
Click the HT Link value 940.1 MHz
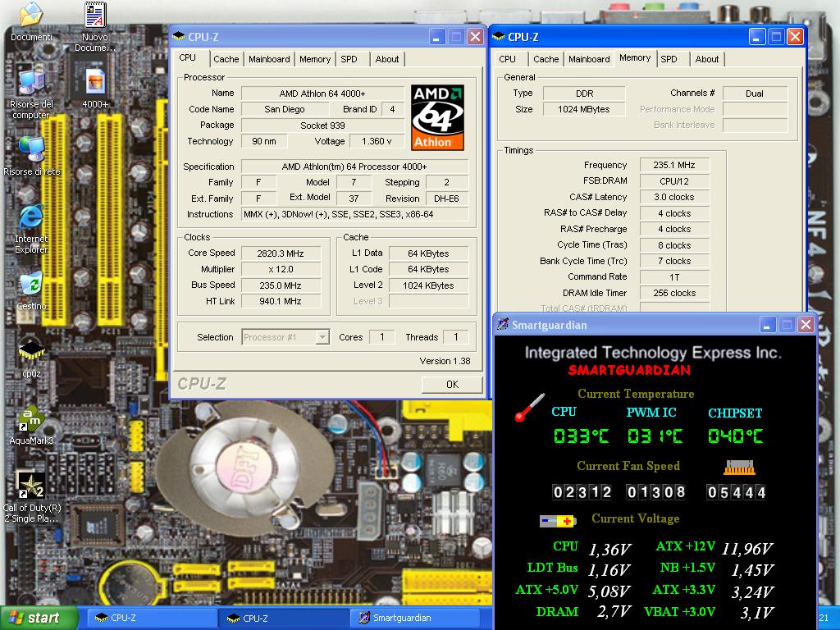pyautogui.click(x=281, y=301)
